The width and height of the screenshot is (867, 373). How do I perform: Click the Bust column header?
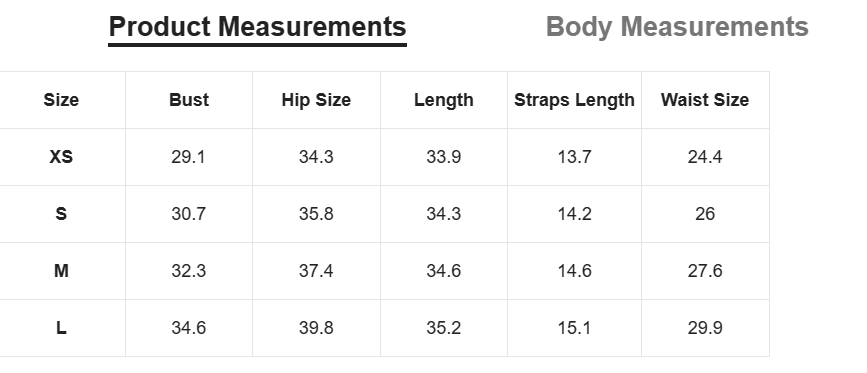pyautogui.click(x=189, y=100)
